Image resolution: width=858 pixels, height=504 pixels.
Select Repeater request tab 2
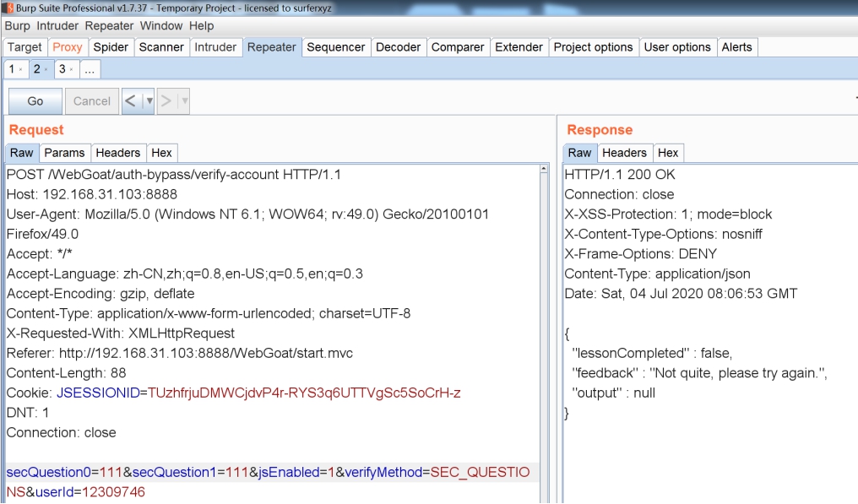(x=36, y=69)
